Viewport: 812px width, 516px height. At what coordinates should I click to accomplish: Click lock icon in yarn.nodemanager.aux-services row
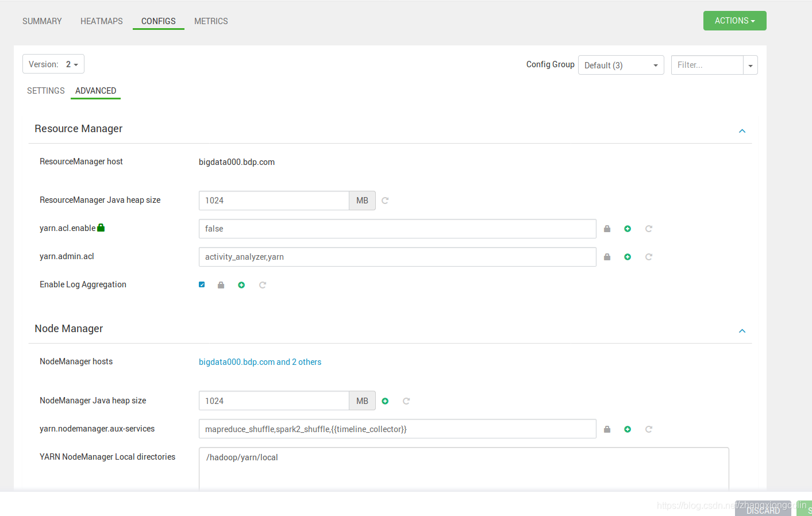pos(607,429)
